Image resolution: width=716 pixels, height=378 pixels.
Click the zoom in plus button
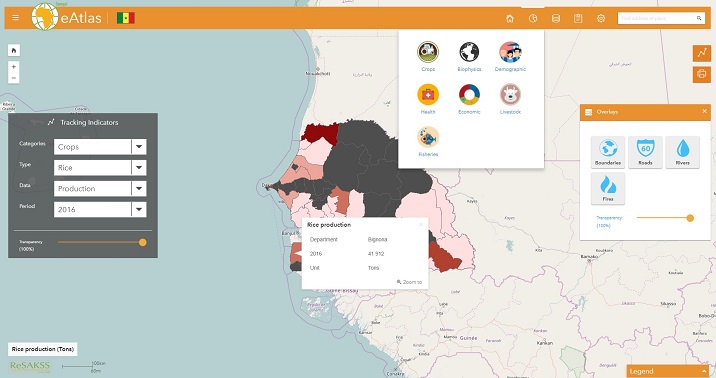tap(14, 67)
